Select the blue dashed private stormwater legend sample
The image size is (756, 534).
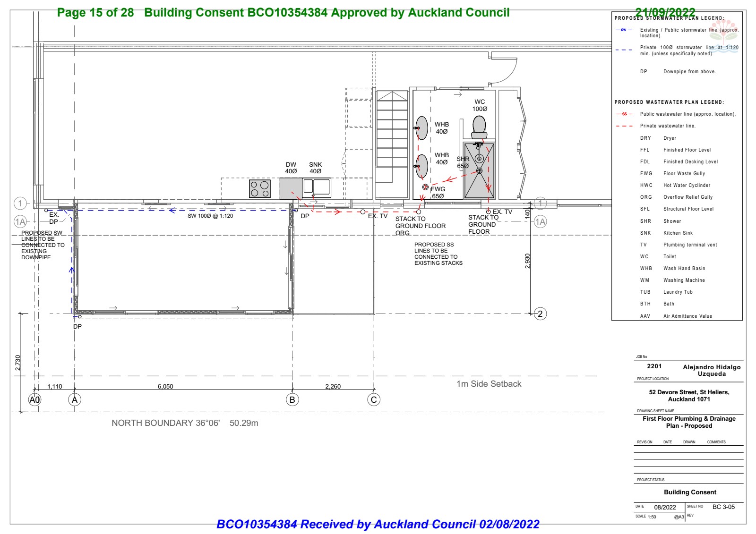[x=624, y=50]
